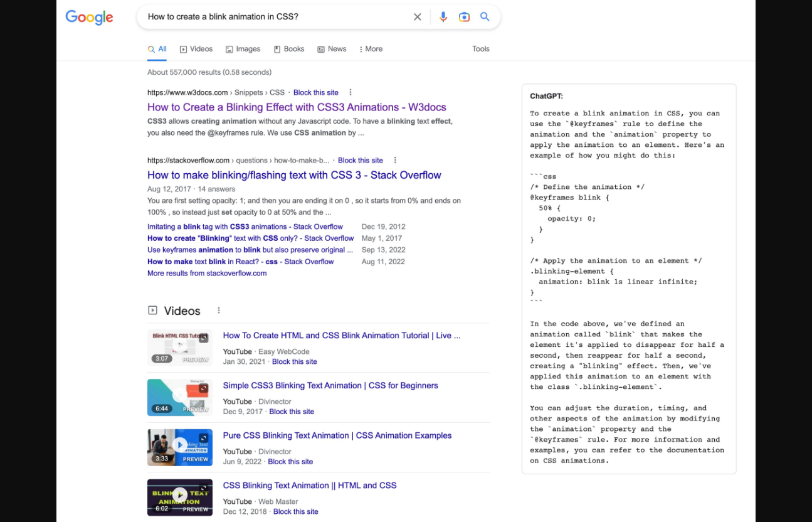Open W3docs Blinking Effect result link
Viewport: 812px width, 522px height.
coord(297,107)
